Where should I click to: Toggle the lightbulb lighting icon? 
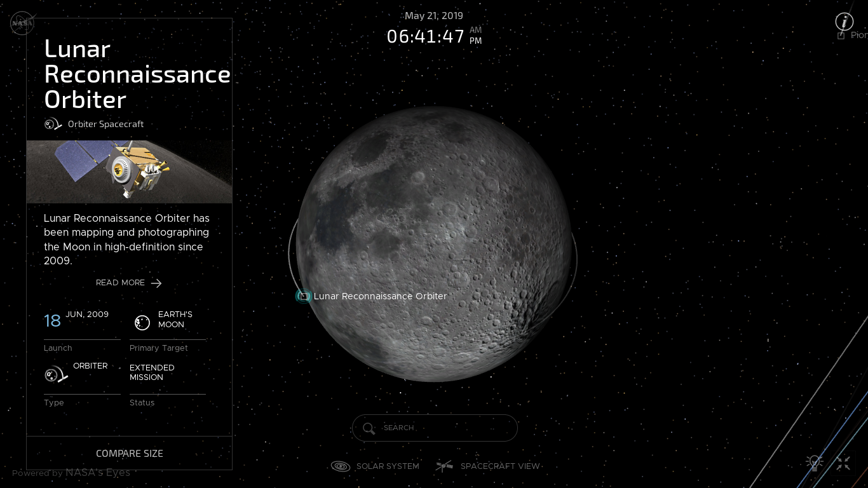814,463
